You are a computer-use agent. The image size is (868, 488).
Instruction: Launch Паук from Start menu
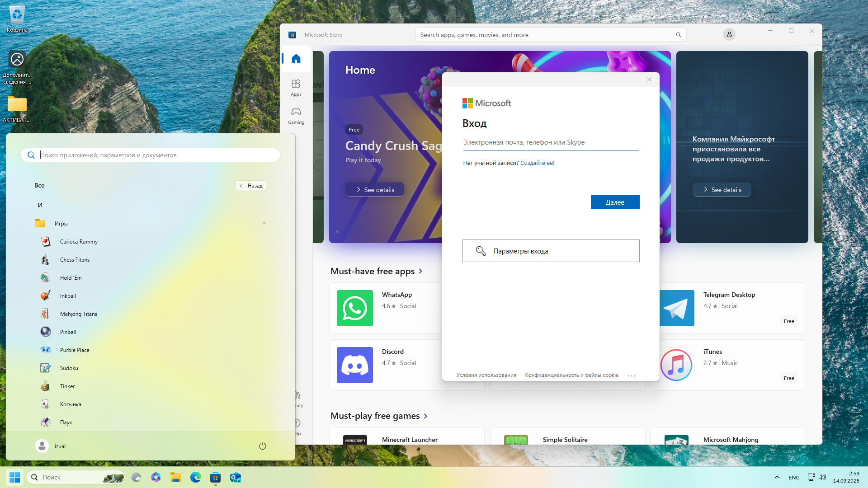[151, 422]
